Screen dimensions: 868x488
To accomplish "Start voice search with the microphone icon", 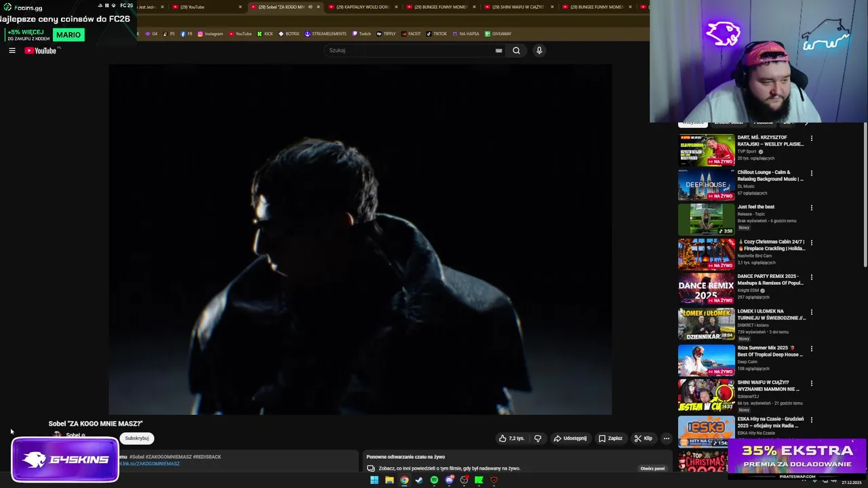I will 539,50.
